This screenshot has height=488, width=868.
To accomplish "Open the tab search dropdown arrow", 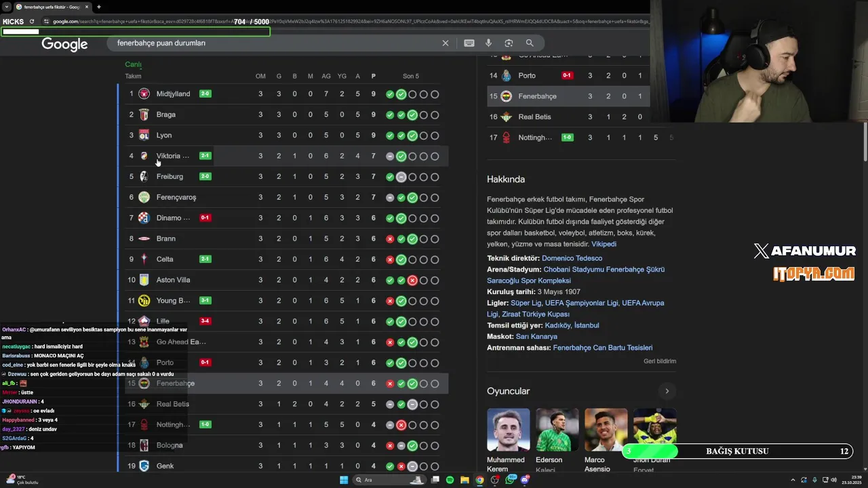I will pyautogui.click(x=6, y=7).
